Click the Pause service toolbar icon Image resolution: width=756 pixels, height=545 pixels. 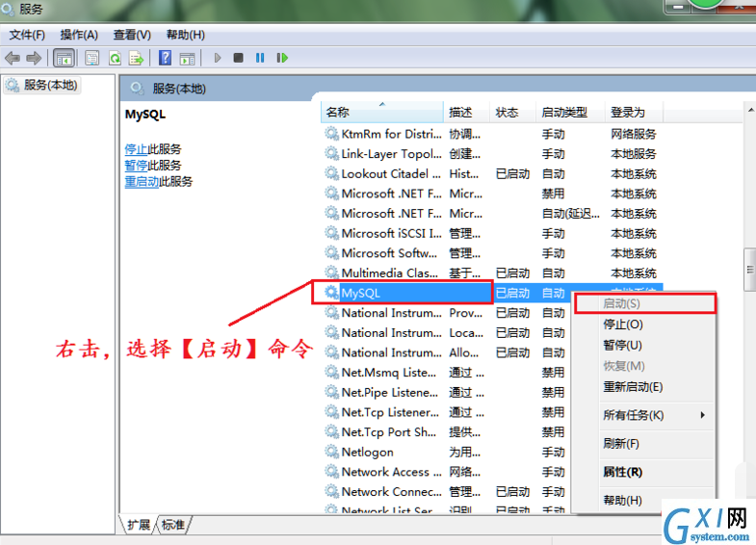point(260,58)
